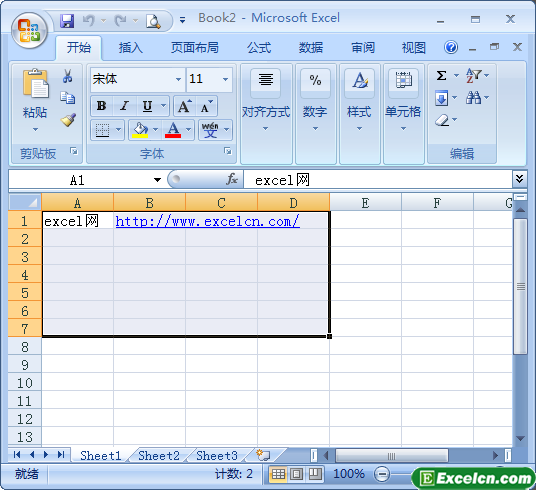Expand the 数字 number group

(316, 129)
